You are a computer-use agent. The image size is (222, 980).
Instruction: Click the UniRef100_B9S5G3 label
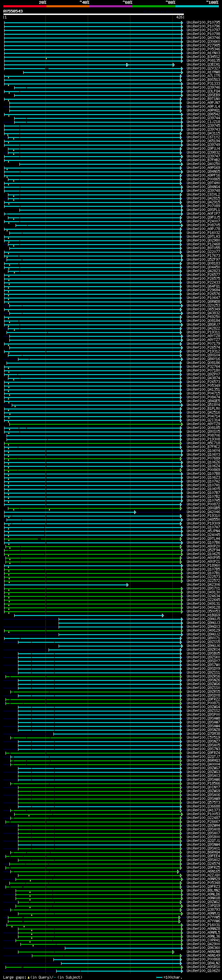(203, 80)
